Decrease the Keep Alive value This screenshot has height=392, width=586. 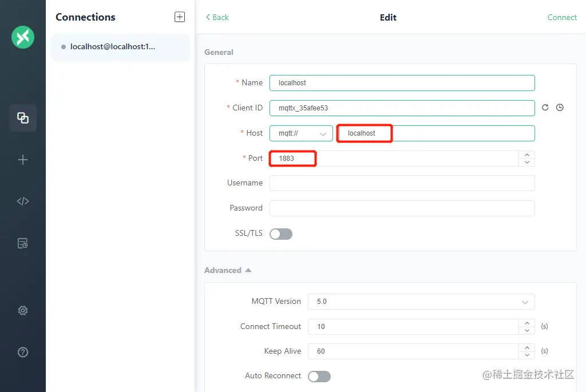(527, 355)
